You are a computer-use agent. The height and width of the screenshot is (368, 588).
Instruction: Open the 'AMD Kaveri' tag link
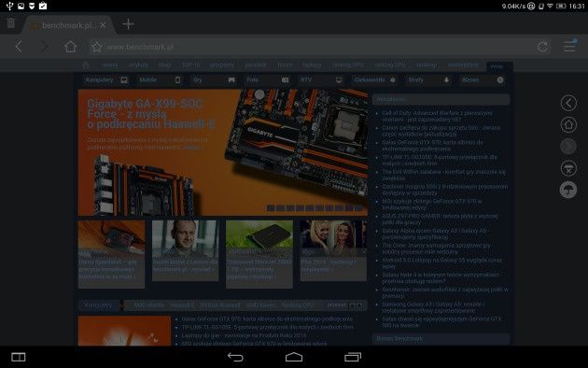(260, 305)
